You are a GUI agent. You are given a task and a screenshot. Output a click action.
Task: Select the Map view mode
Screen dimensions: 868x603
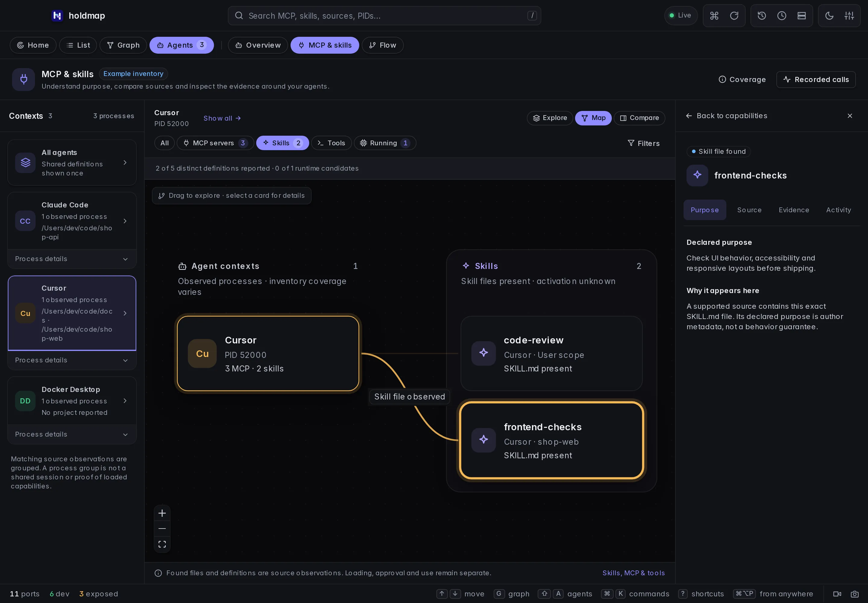coord(593,118)
